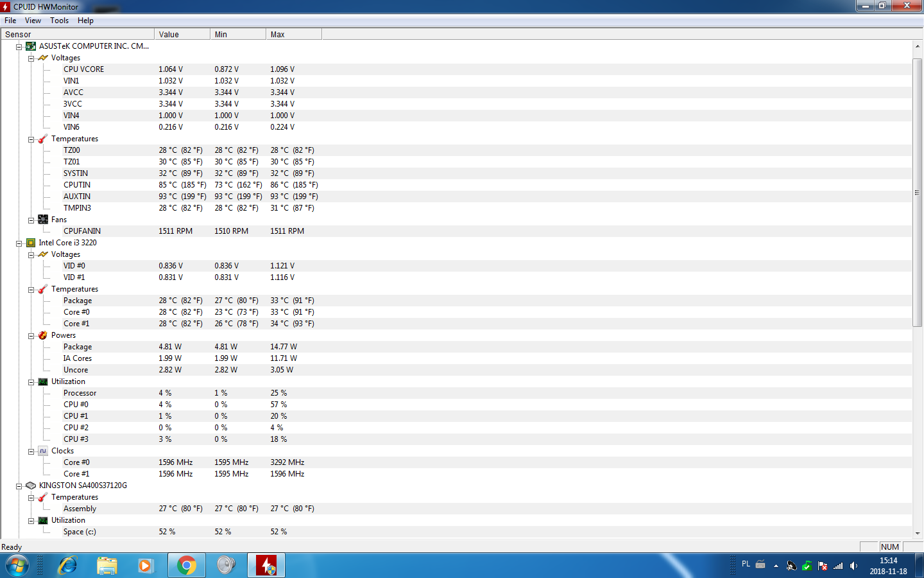
Task: Click the Clocks icon
Action: pos(43,451)
